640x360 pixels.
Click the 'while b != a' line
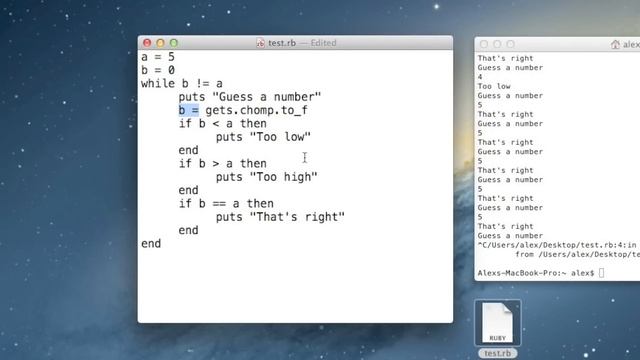pyautogui.click(x=182, y=84)
